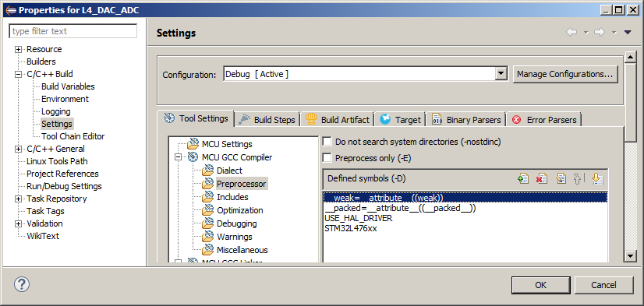
Task: Click the forward navigation arrow icon
Action: click(600, 33)
